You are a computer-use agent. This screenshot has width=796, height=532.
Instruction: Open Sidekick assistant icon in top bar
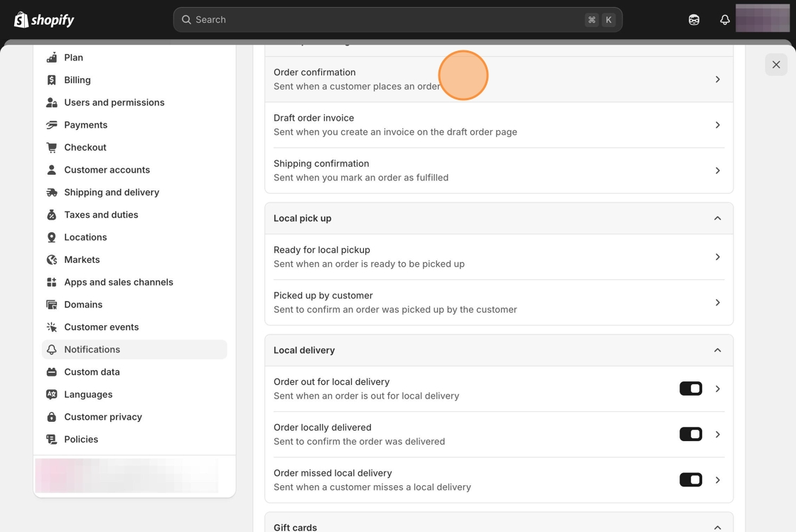(x=694, y=20)
